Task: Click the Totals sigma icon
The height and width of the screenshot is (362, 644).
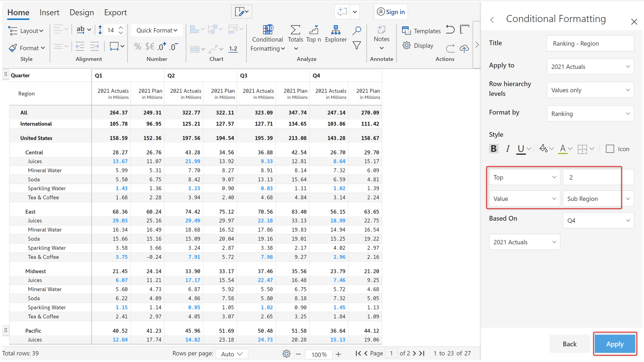Action: coord(295,30)
